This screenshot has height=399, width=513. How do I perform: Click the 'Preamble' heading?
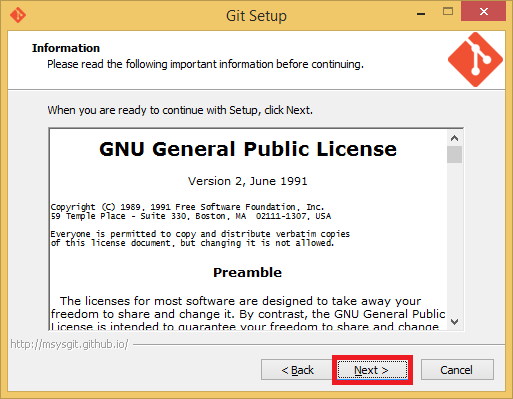pyautogui.click(x=247, y=272)
